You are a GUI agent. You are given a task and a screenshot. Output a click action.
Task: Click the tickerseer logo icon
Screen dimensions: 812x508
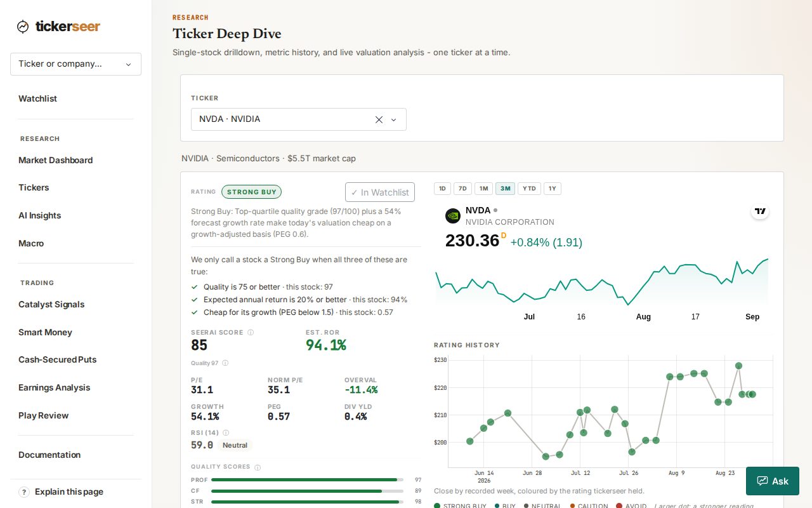point(23,27)
